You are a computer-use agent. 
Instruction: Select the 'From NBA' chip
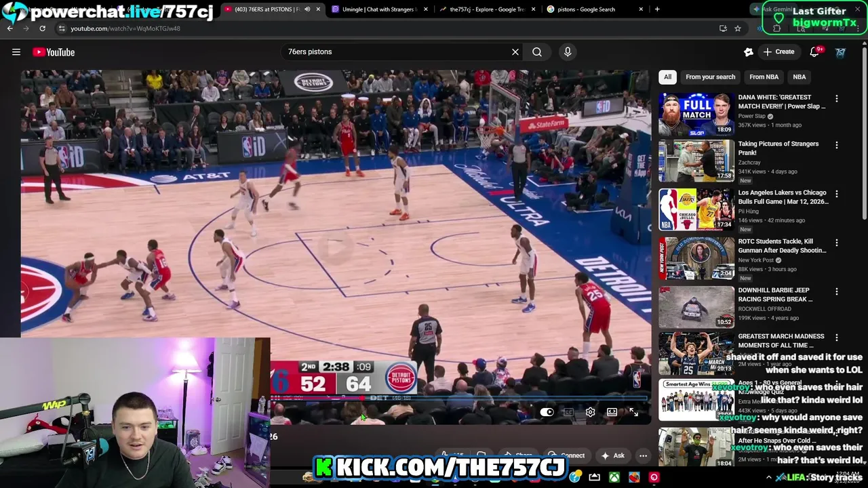tap(764, 77)
